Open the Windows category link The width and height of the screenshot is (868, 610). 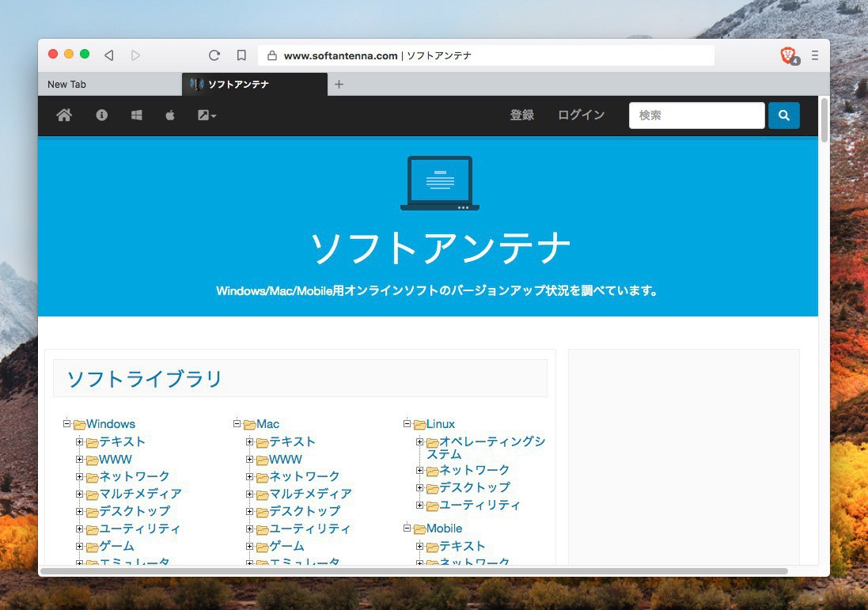[111, 424]
